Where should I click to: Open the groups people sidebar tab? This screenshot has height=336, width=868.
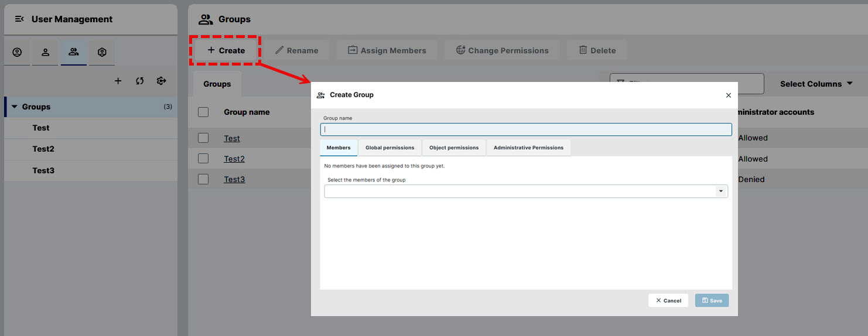point(74,52)
